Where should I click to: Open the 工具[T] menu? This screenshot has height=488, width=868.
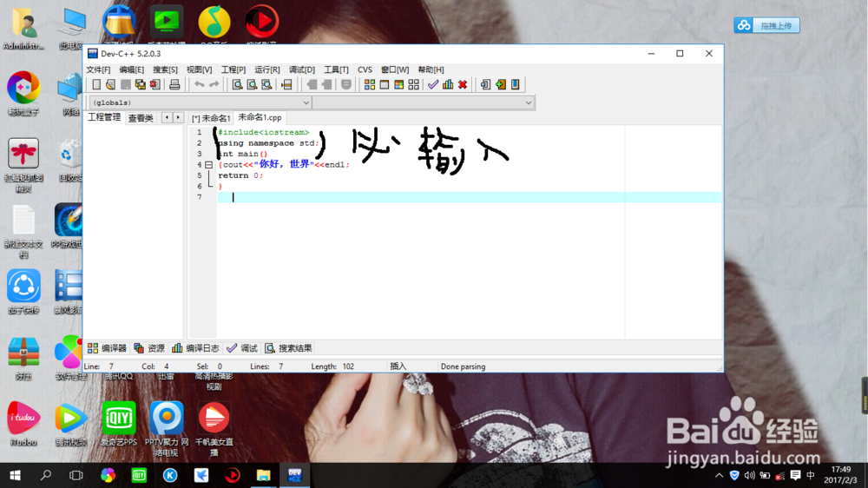336,69
